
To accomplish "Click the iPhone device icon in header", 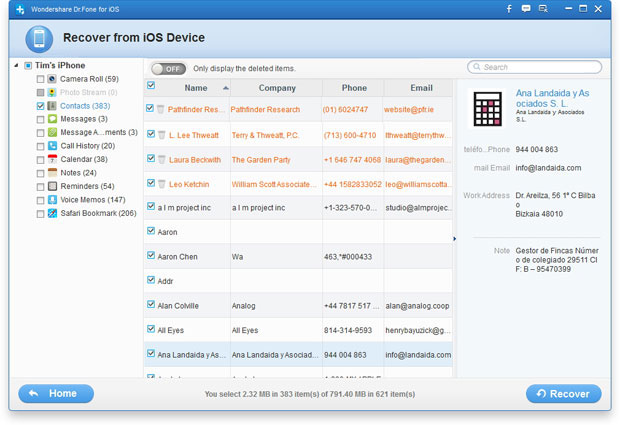I will tap(39, 39).
